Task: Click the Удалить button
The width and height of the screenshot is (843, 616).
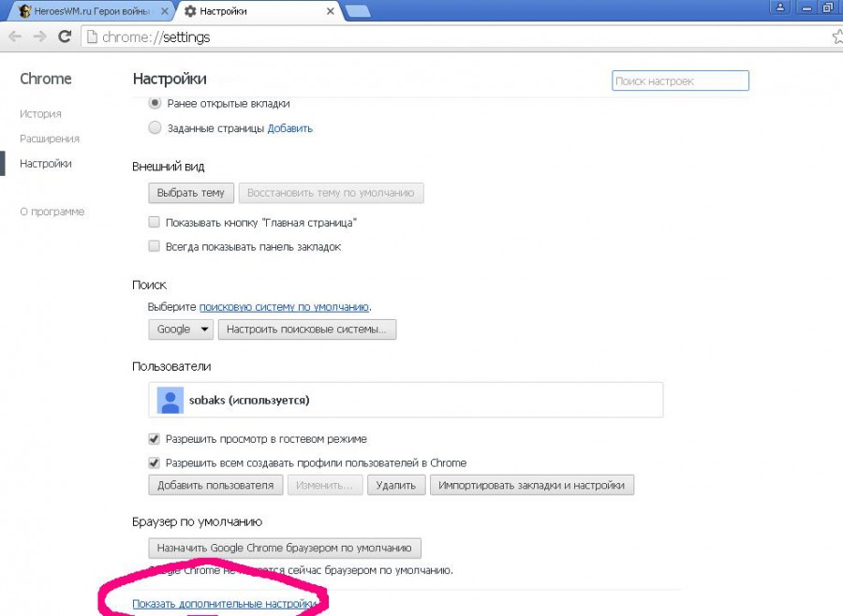Action: (x=397, y=485)
